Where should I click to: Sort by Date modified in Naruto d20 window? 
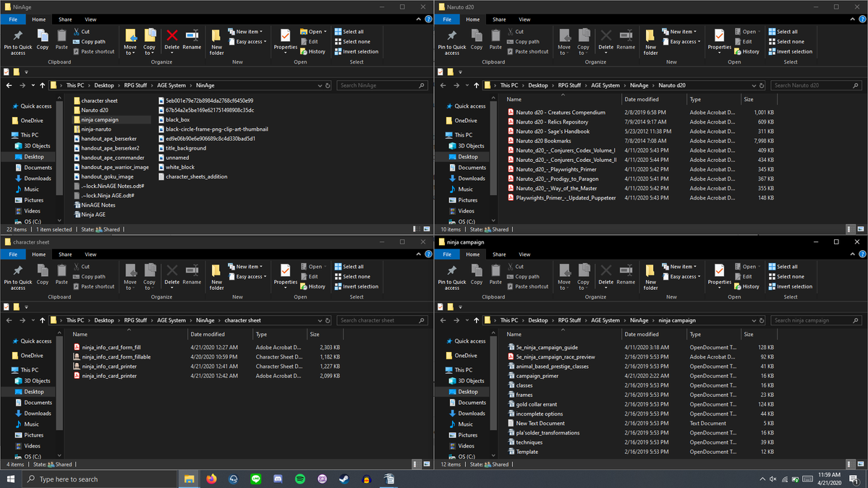[642, 100]
